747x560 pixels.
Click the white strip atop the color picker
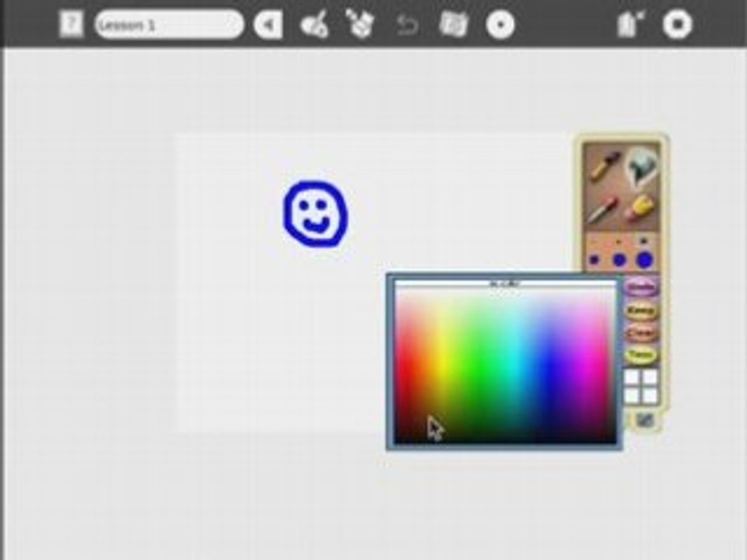coord(506,284)
